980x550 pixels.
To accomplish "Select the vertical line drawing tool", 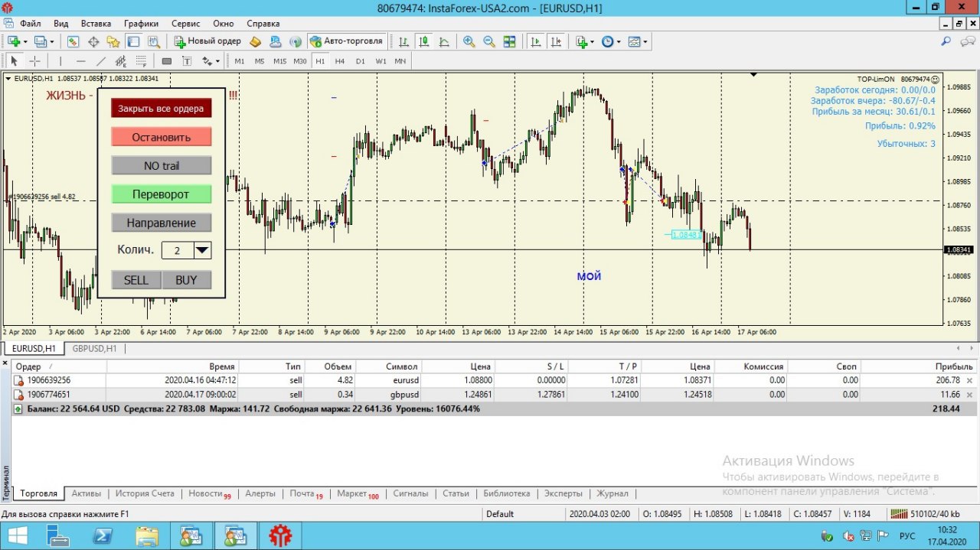I will coord(60,61).
